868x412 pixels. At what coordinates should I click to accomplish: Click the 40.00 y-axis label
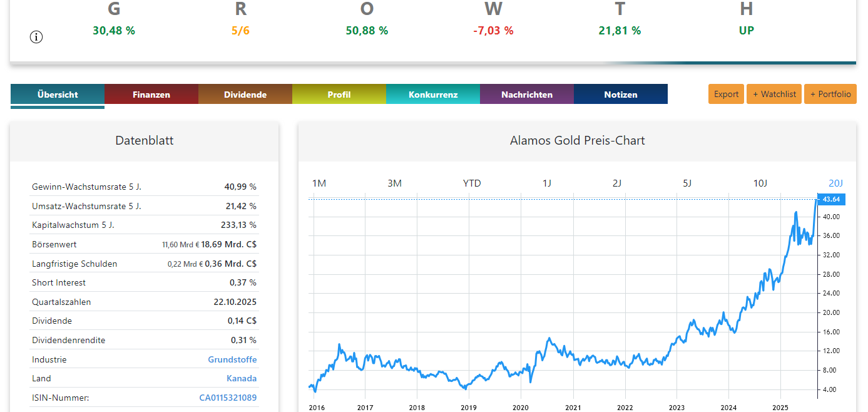(x=832, y=217)
